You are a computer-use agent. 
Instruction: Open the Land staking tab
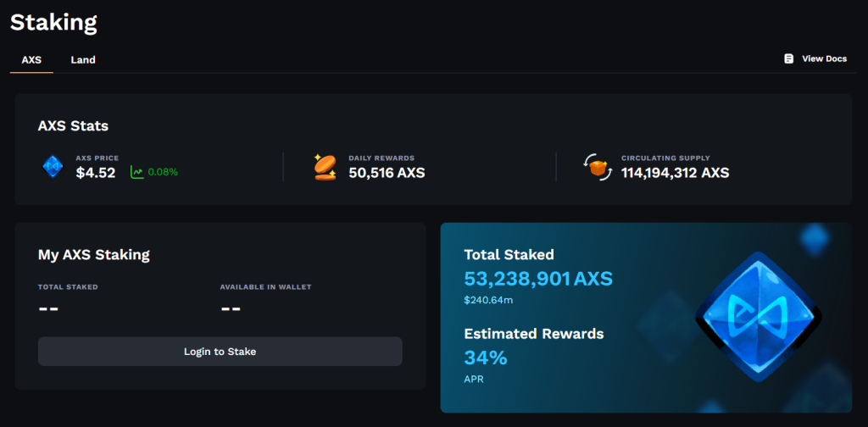(83, 60)
